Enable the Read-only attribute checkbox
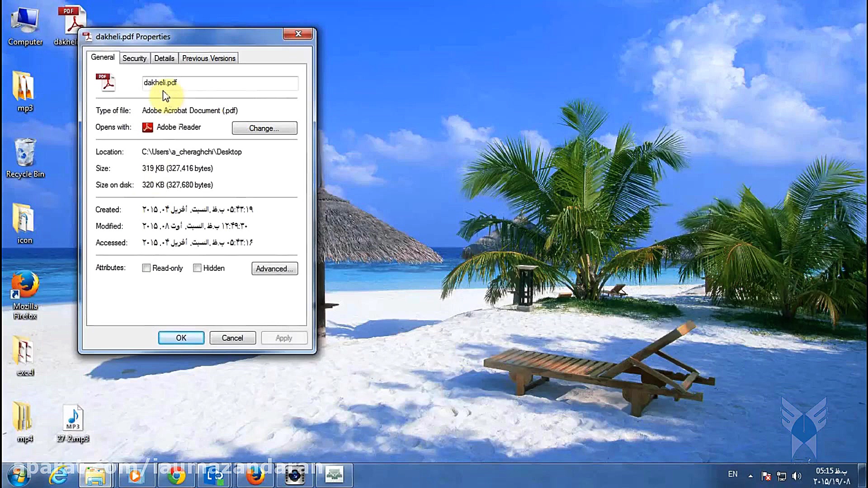The width and height of the screenshot is (868, 488). (146, 268)
